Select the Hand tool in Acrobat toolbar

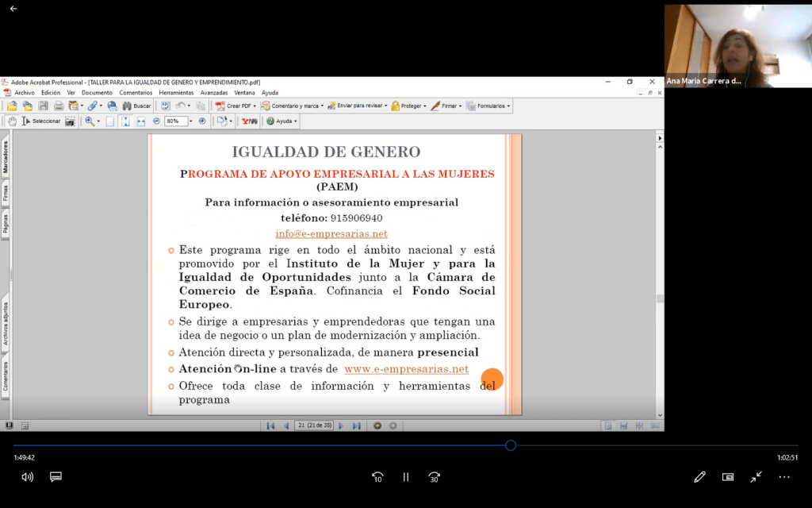coord(11,121)
